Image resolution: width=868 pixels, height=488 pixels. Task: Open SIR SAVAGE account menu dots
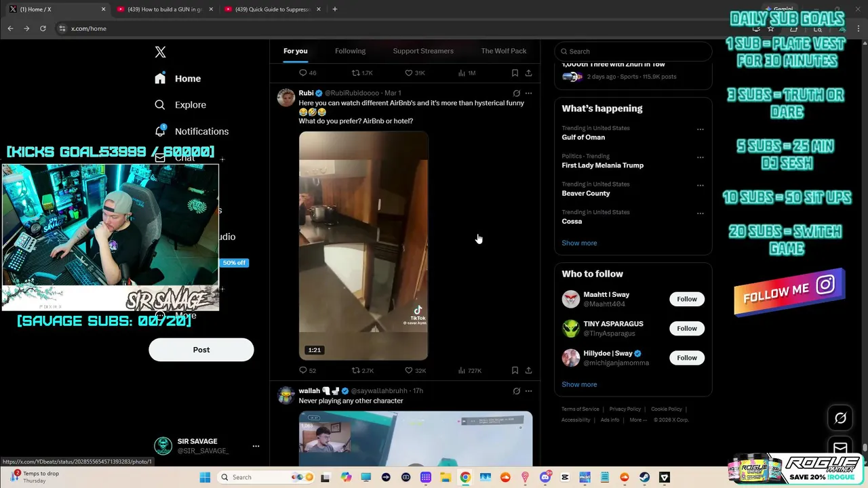[x=256, y=446]
